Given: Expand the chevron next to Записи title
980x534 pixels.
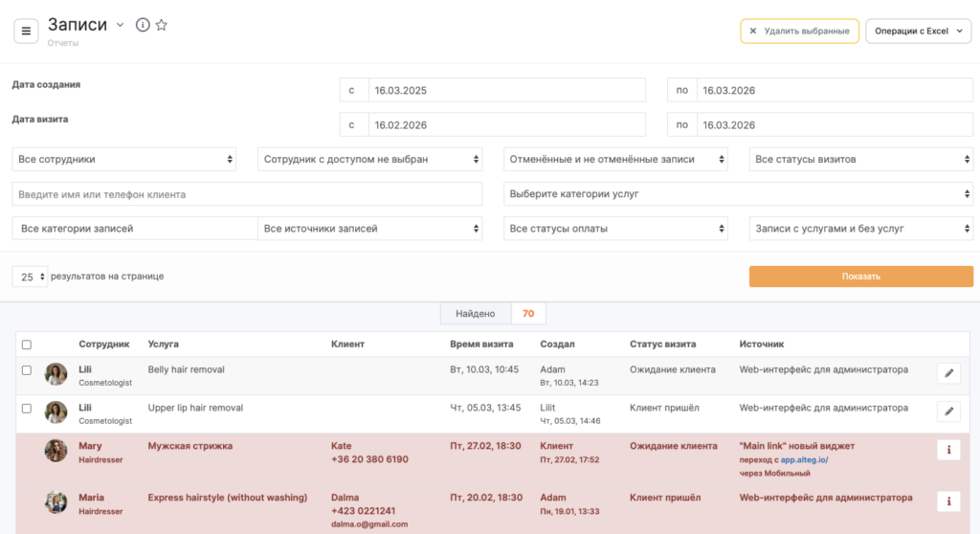Looking at the screenshot, I should 121,26.
